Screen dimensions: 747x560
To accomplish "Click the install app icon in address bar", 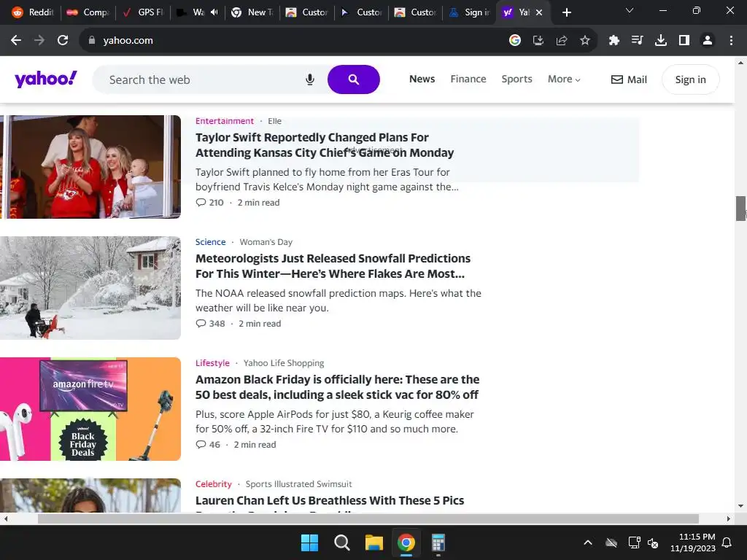I will click(x=538, y=41).
